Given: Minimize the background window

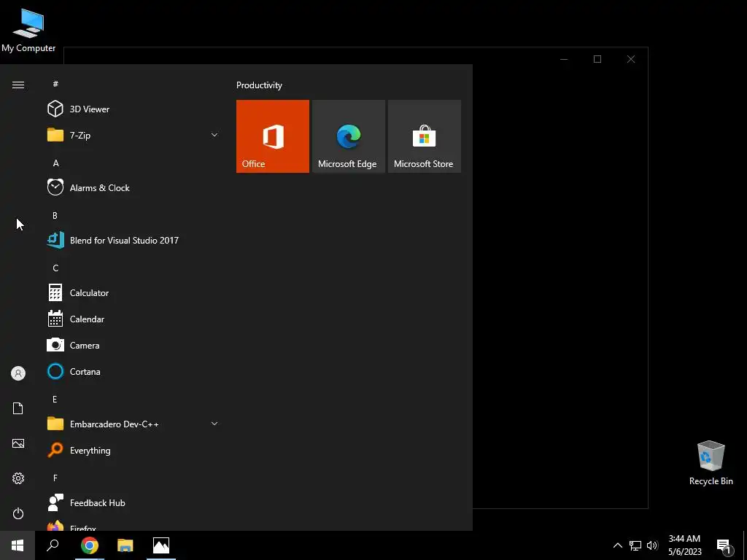Looking at the screenshot, I should coord(564,59).
